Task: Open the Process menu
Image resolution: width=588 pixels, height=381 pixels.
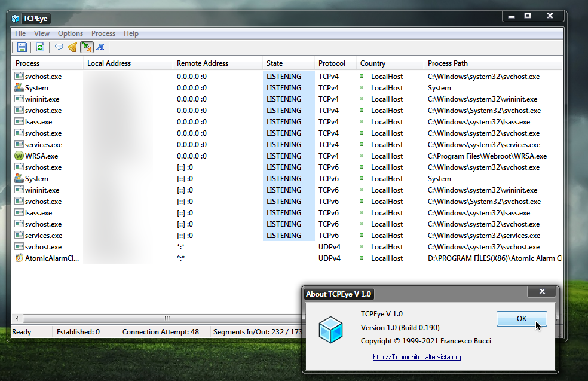Action: click(103, 33)
